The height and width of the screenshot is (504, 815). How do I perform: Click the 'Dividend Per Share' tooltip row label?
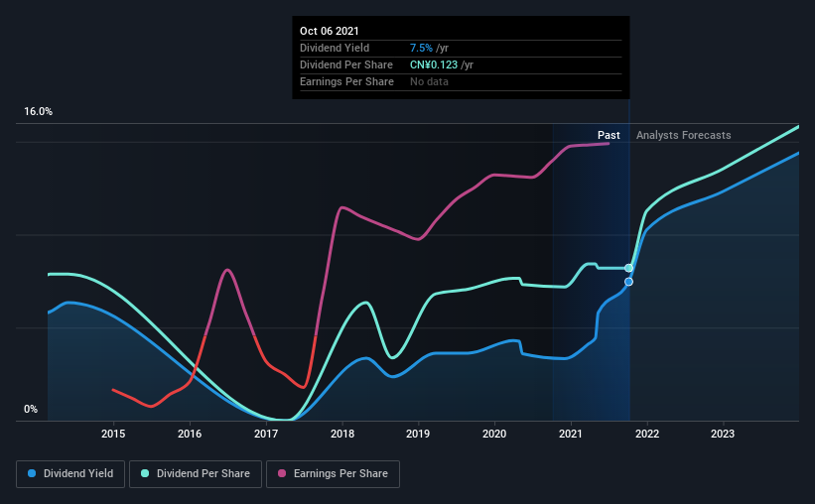pos(346,64)
